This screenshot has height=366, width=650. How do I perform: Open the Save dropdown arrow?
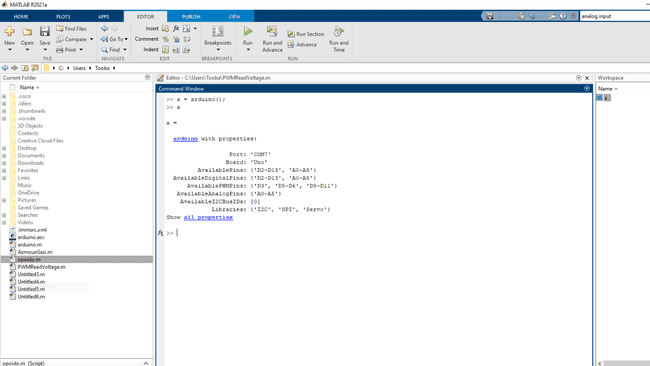[45, 50]
